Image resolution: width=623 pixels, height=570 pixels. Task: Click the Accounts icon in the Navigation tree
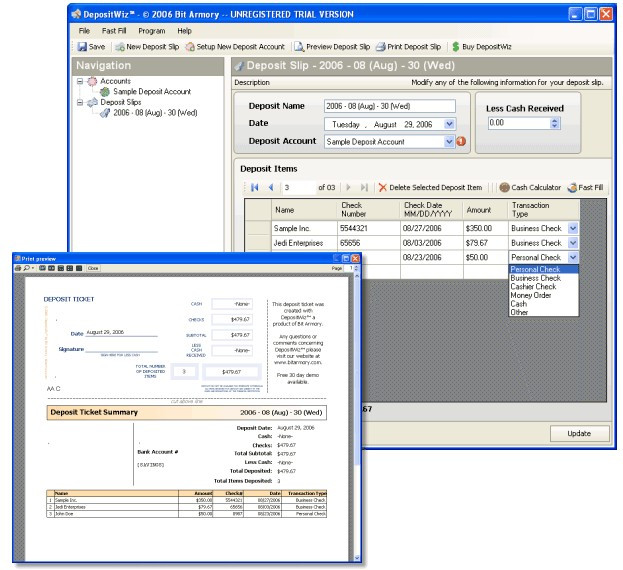click(92, 81)
